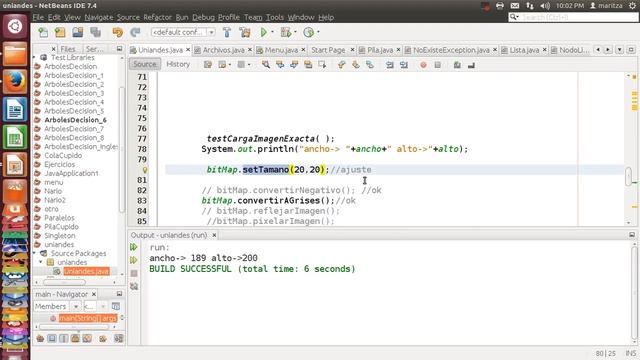Click the sound volume indicator
Image resolution: width=640 pixels, height=360 pixels.
pos(545,6)
